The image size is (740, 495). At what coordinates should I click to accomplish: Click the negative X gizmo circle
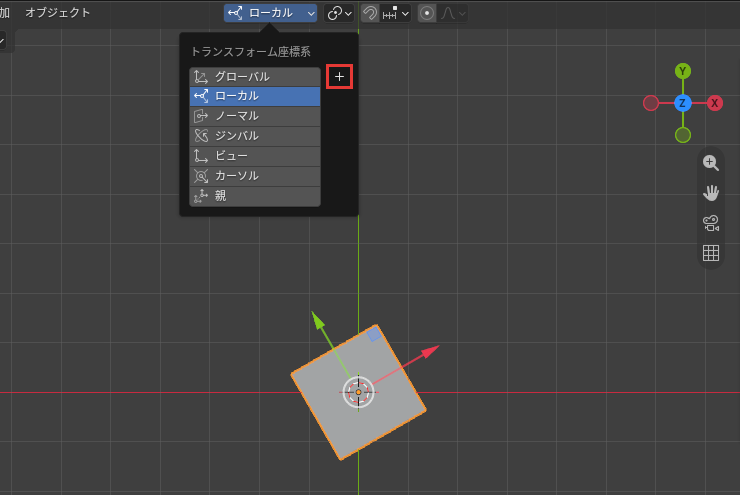pos(651,103)
